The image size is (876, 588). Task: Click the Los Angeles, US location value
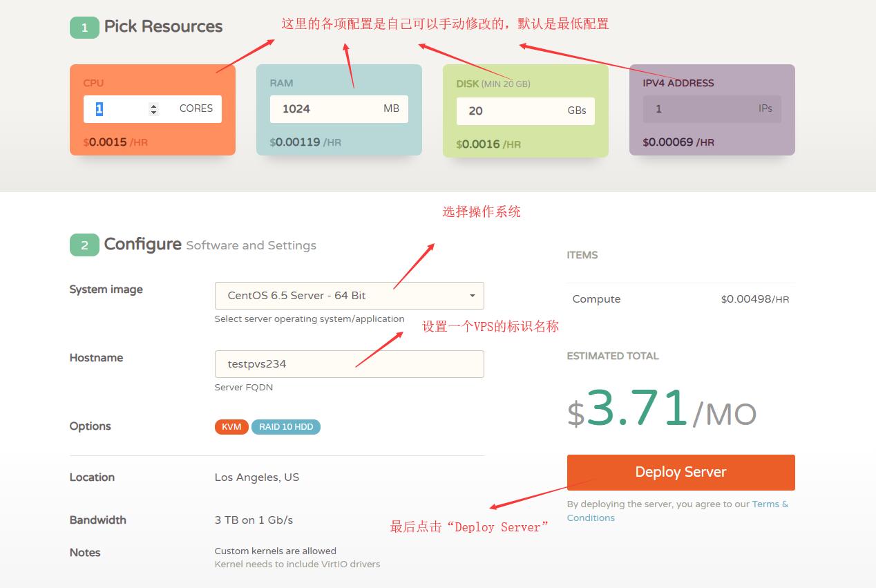tap(257, 477)
